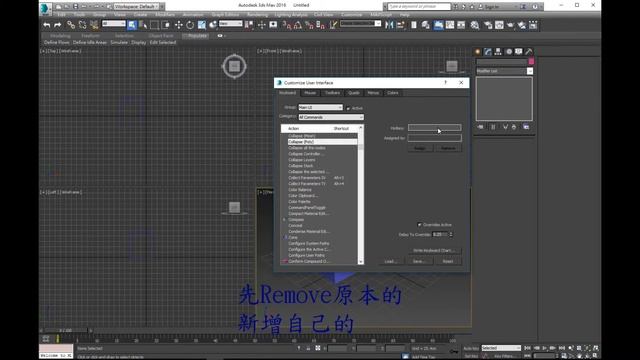Click Pin Stack icon below modifier stack
This screenshot has height=360, width=640.
coord(480,127)
